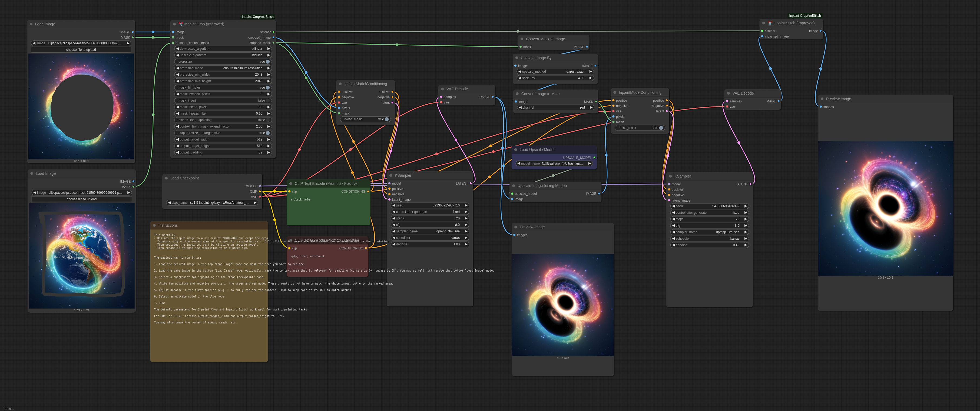Click the Load Upscale Model node collapse dot

(x=516, y=150)
